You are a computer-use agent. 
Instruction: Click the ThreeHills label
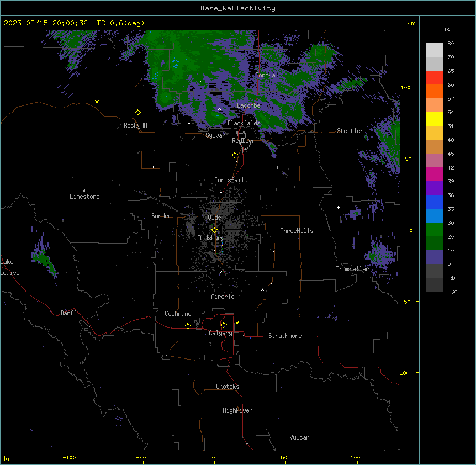297,231
